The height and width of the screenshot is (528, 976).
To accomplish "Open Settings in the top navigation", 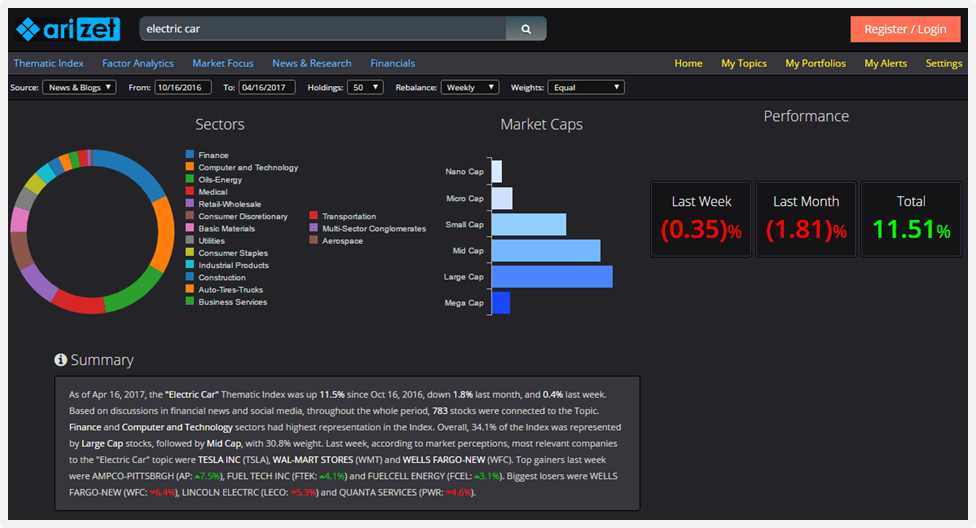I will coord(944,64).
